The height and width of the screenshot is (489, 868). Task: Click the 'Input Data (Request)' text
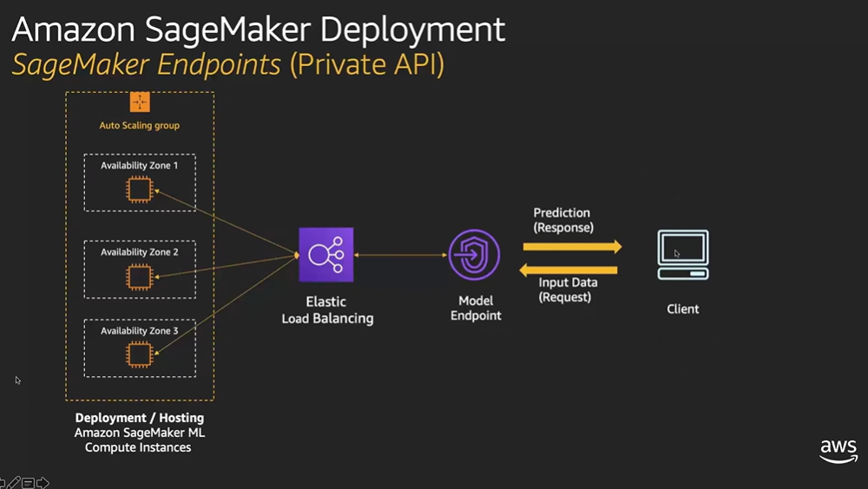(567, 289)
